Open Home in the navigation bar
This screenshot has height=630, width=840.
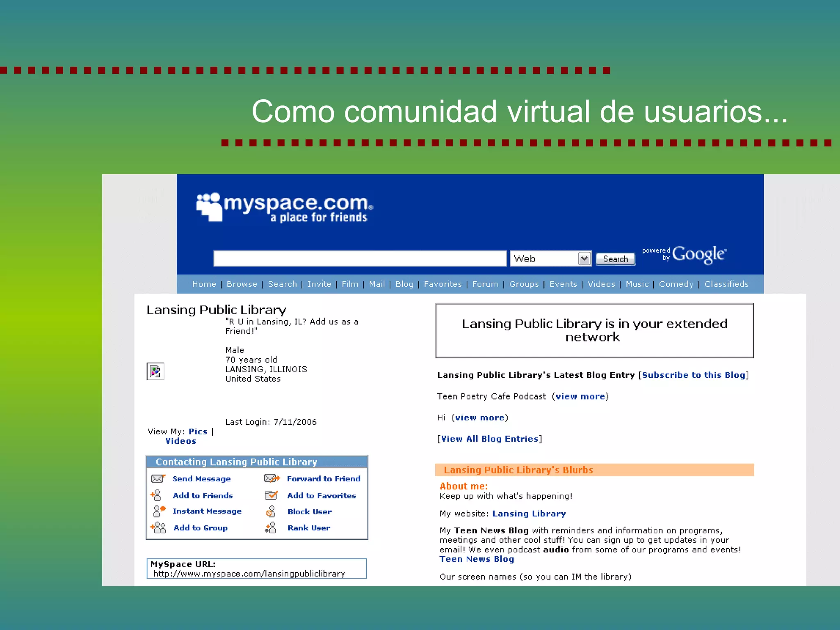pos(204,284)
